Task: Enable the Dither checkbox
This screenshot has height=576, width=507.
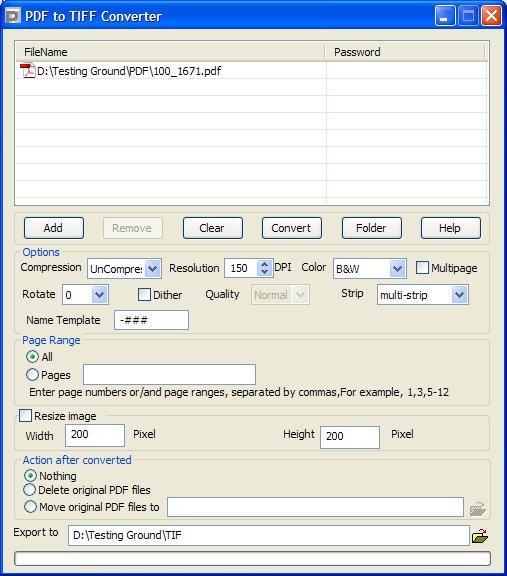Action: click(x=144, y=295)
